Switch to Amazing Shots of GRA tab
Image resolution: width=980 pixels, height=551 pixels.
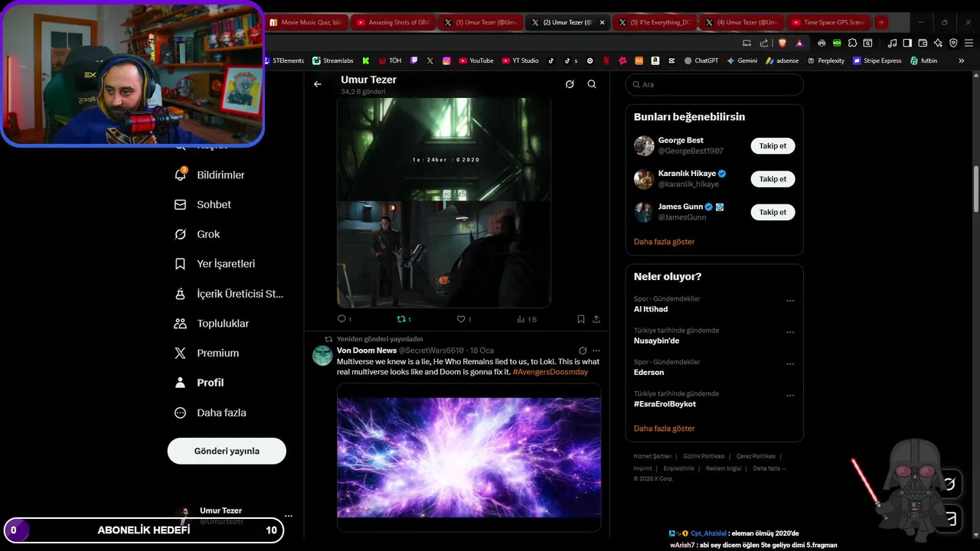tap(393, 22)
